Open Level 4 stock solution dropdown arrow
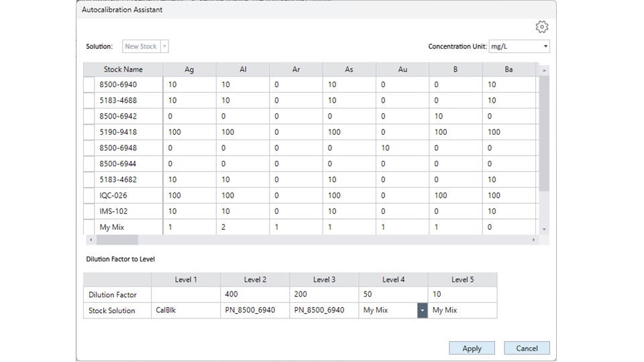This screenshot has height=362, width=644. (422, 311)
